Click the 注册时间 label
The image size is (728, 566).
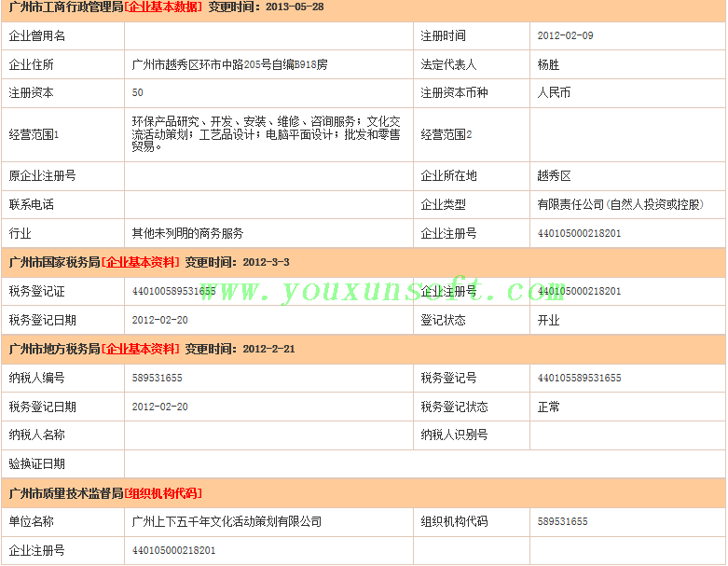pos(443,35)
